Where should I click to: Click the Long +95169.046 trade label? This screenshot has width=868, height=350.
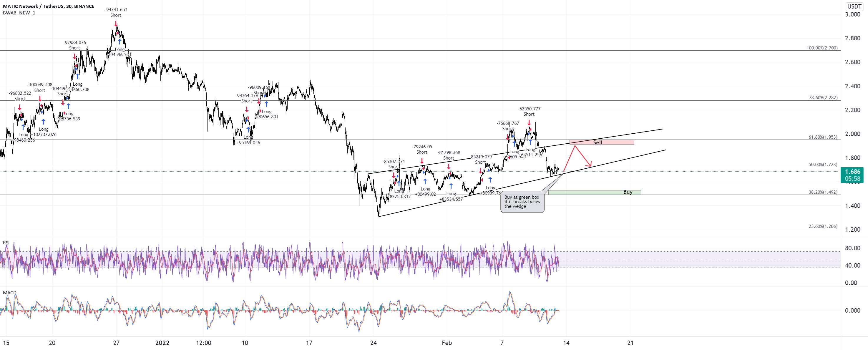[x=248, y=140]
